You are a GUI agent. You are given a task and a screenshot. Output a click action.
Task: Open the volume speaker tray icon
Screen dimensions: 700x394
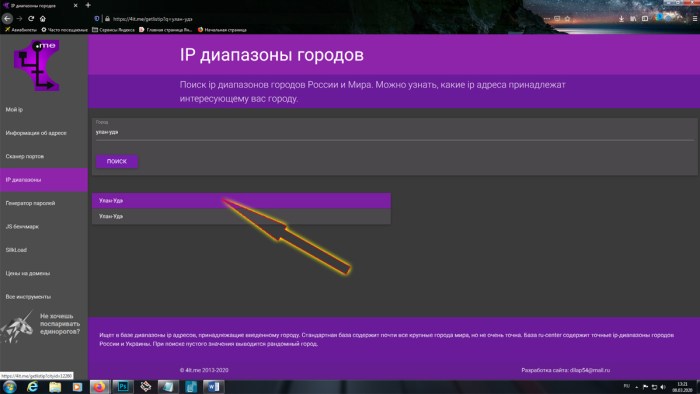click(x=663, y=387)
